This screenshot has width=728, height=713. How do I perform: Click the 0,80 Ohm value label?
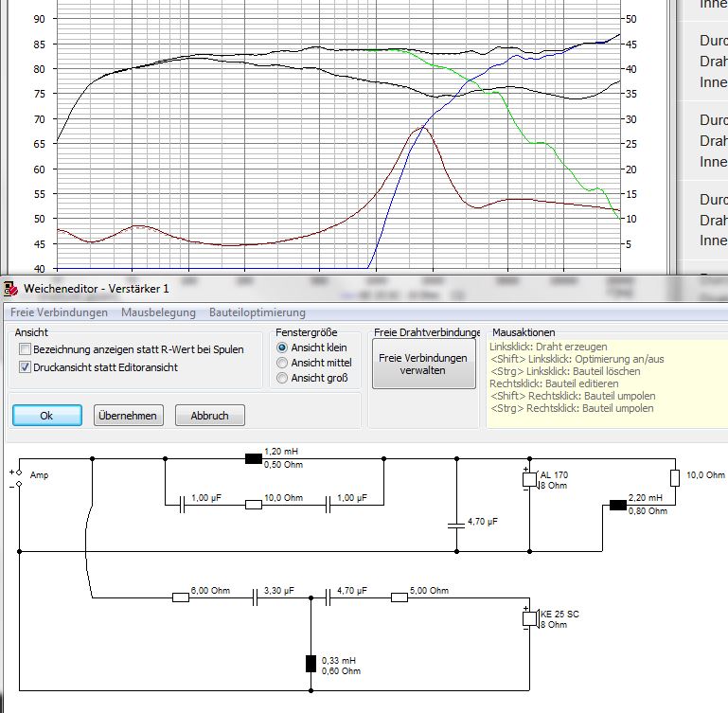648,511
